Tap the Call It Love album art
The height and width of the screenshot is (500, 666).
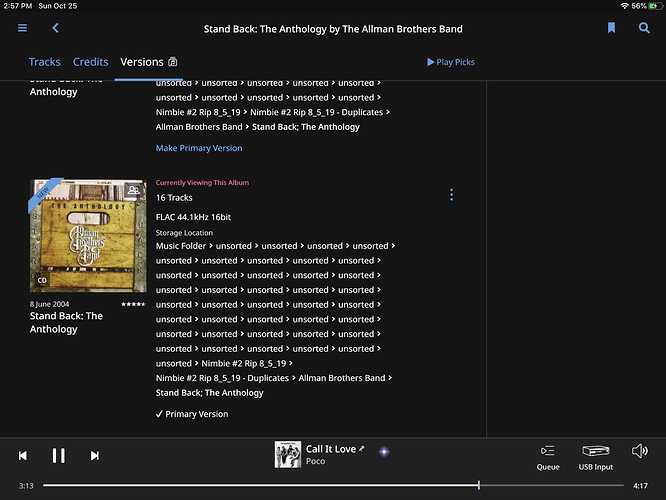point(288,454)
